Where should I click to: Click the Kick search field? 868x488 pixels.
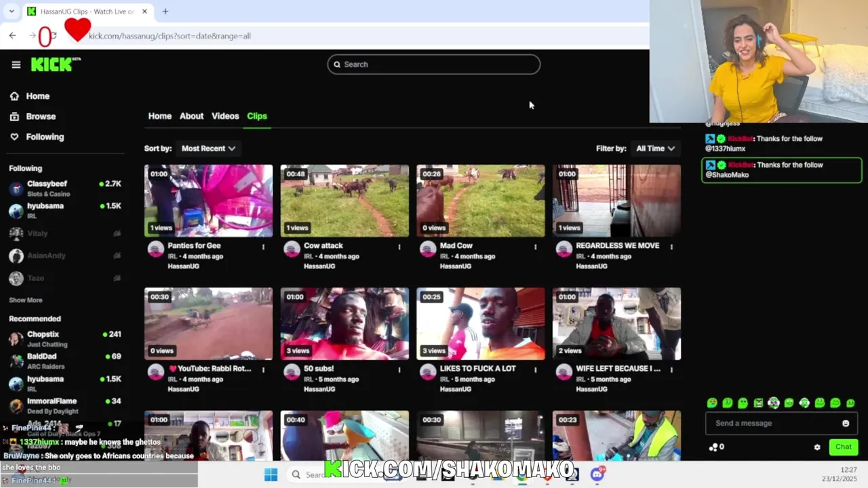(x=434, y=64)
